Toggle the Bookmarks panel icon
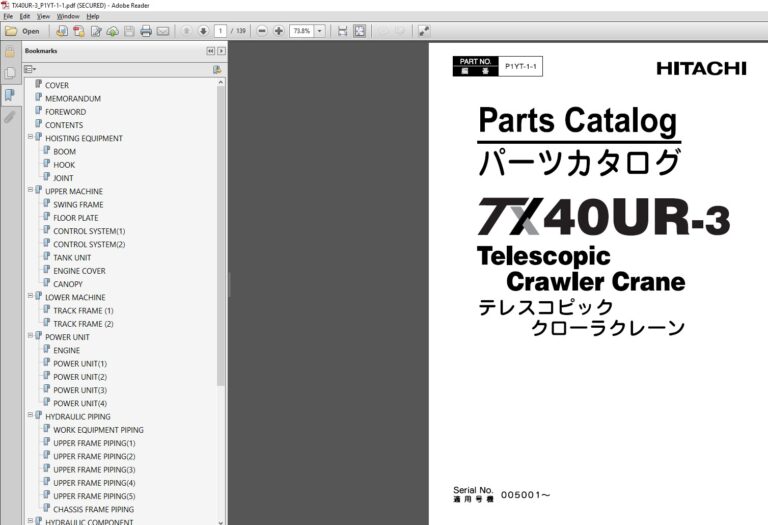 point(10,95)
